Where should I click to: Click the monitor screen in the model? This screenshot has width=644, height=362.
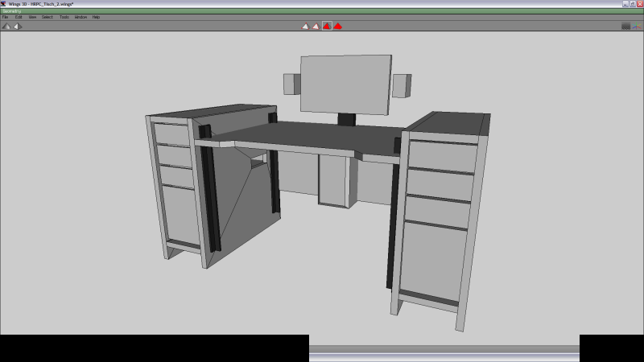pyautogui.click(x=345, y=84)
